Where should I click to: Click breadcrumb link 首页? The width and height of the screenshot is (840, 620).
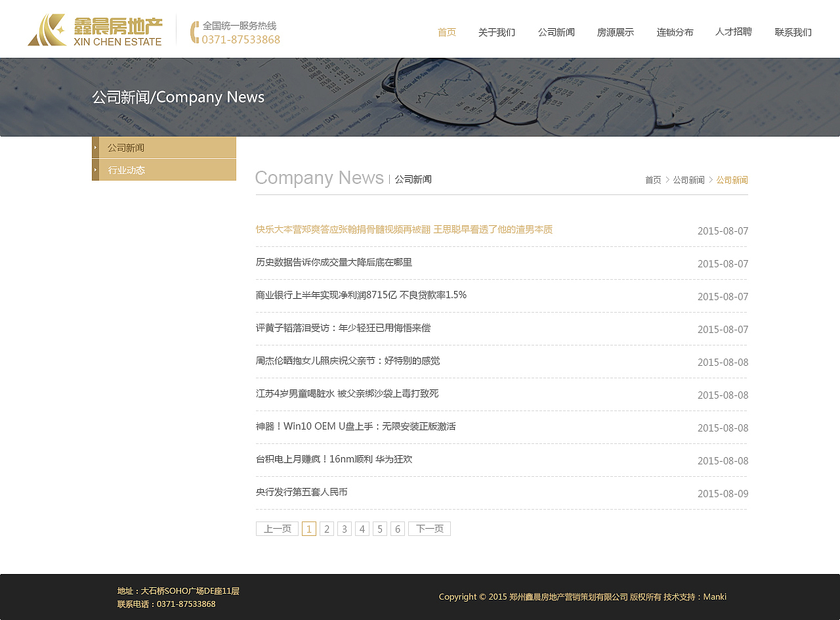coord(653,180)
